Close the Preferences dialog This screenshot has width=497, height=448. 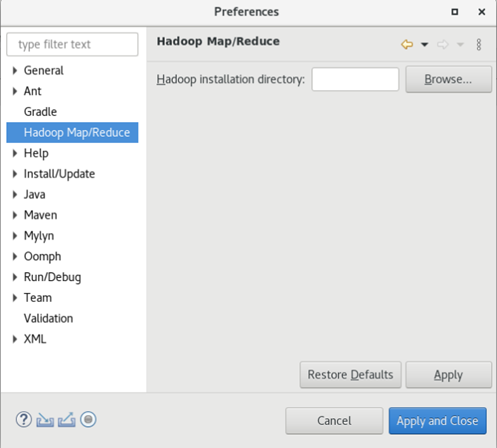tap(482, 12)
